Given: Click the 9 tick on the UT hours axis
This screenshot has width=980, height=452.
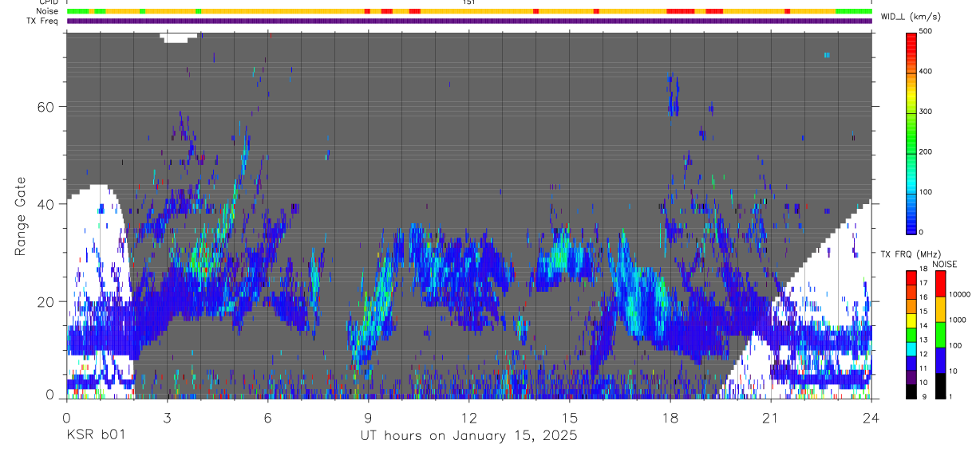Looking at the screenshot, I should [368, 417].
